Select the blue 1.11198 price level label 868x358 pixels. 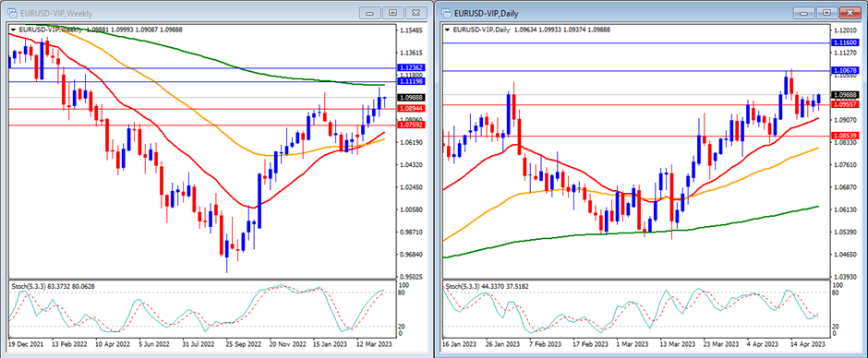(x=411, y=81)
